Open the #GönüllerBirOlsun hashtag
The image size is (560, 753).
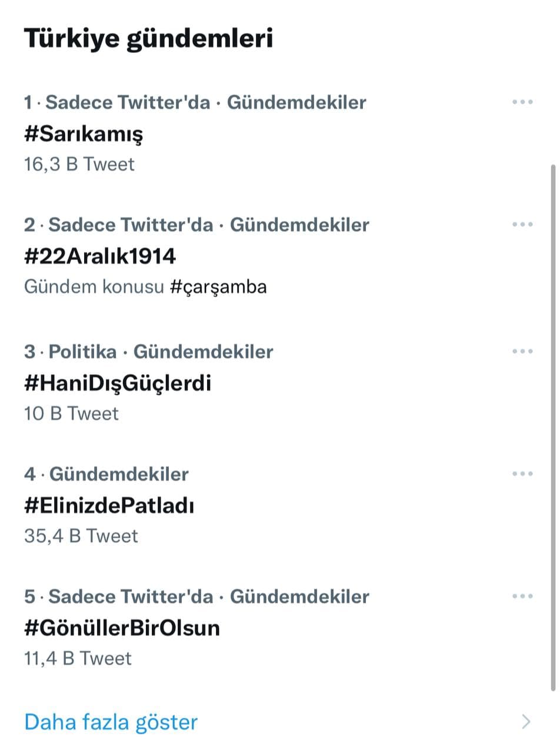tap(122, 628)
